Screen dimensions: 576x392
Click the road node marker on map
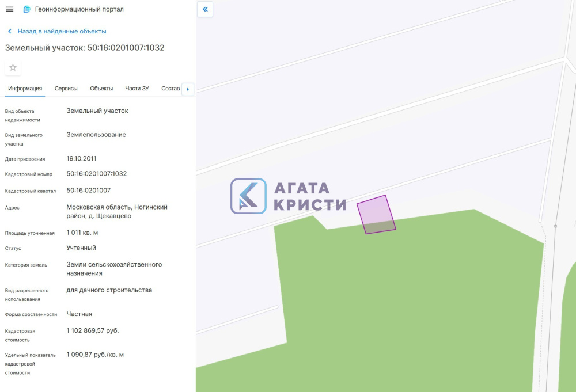pyautogui.click(x=555, y=226)
